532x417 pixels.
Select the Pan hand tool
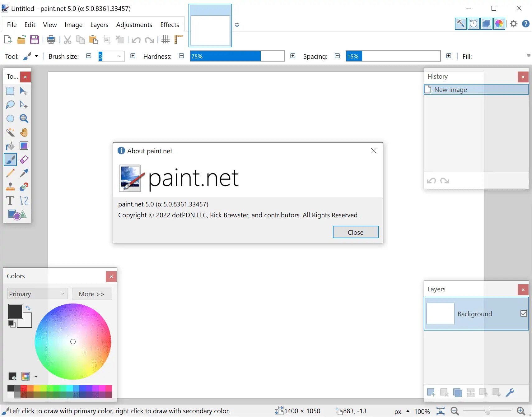pyautogui.click(x=24, y=132)
